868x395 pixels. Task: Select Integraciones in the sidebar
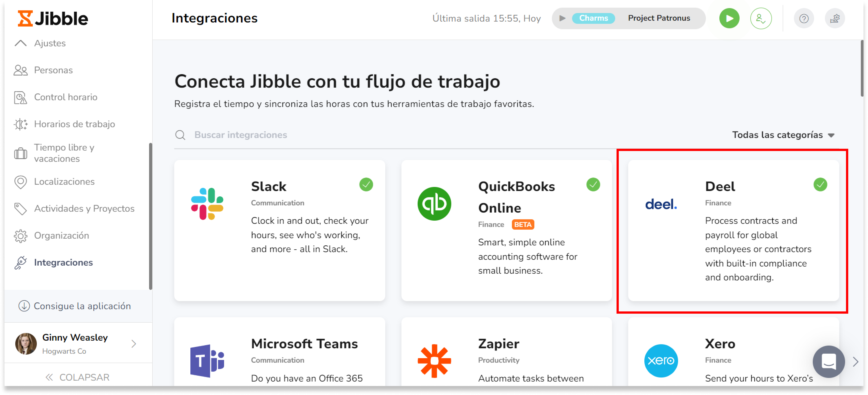(x=63, y=262)
